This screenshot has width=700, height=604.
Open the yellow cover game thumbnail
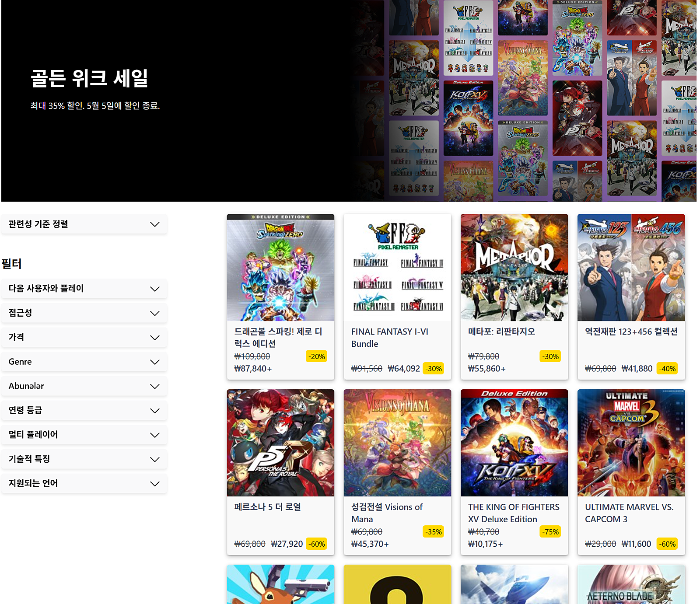click(x=397, y=584)
